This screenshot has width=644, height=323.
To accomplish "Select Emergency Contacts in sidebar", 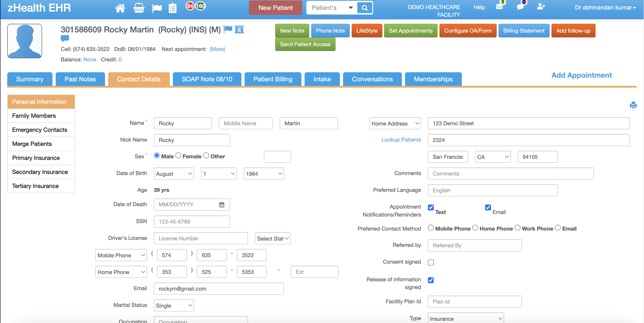I will pyautogui.click(x=41, y=130).
